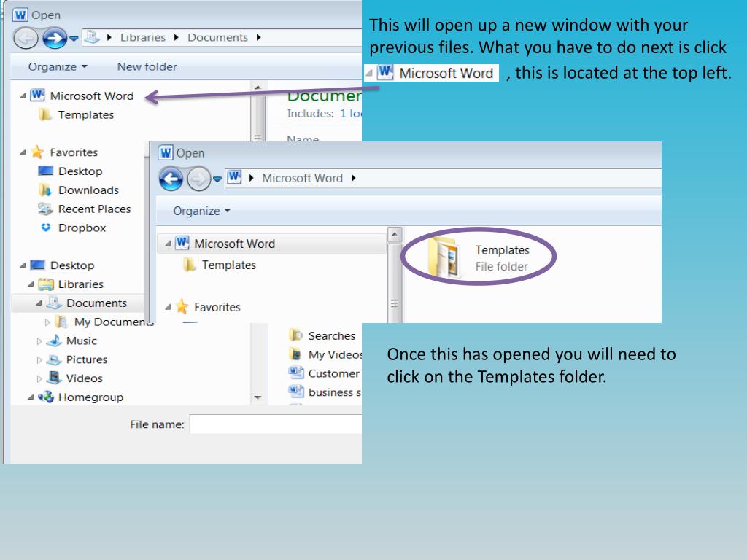Click Dropbox icon in Favorites
Screen dimensions: 747x560
click(x=45, y=227)
